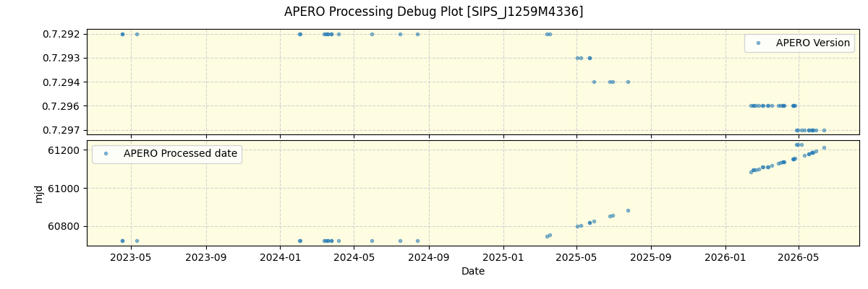This screenshot has width=868, height=289.
Task: Click the 2025-05 date tick label
Action: (x=576, y=256)
